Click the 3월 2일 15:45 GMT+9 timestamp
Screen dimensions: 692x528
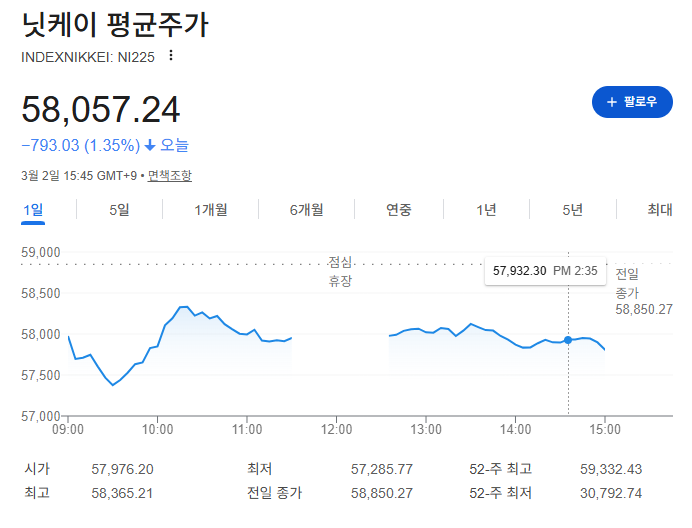click(79, 176)
